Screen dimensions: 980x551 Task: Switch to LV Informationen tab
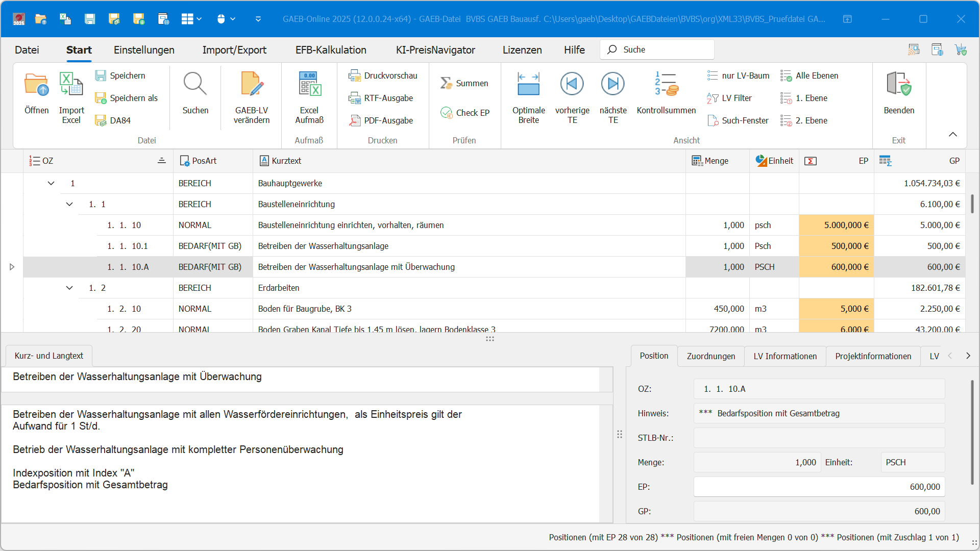(x=785, y=356)
